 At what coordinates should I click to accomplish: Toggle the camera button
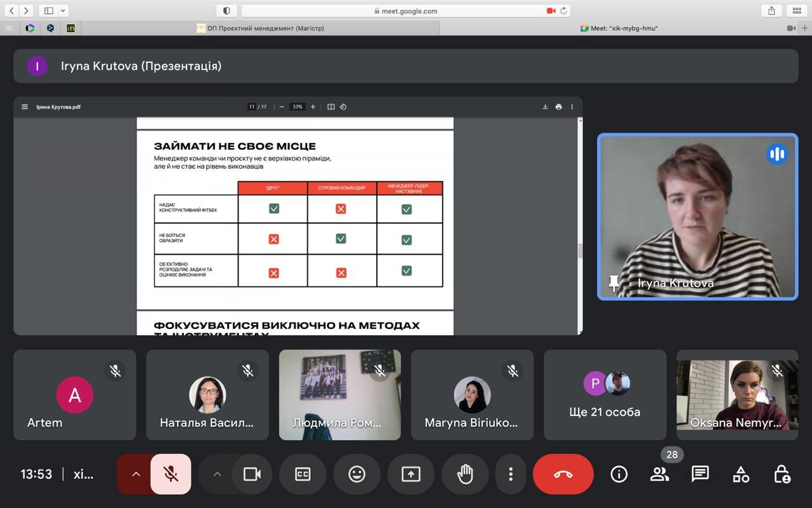click(252, 474)
